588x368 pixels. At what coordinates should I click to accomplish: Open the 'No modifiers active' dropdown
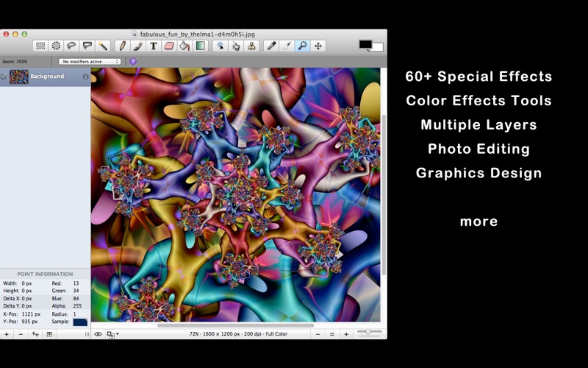90,62
